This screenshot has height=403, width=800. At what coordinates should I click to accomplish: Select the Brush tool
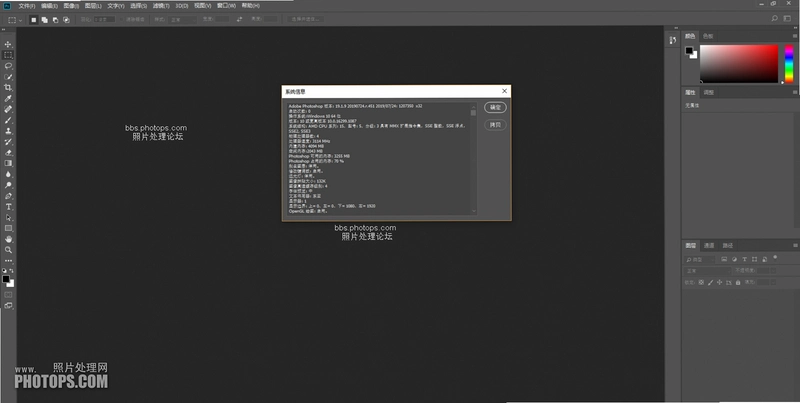8,120
